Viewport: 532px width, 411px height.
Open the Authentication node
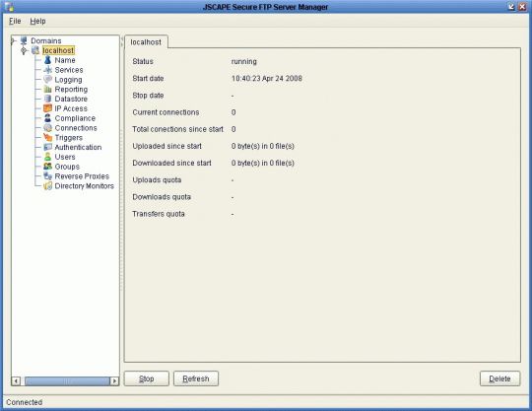click(x=78, y=147)
